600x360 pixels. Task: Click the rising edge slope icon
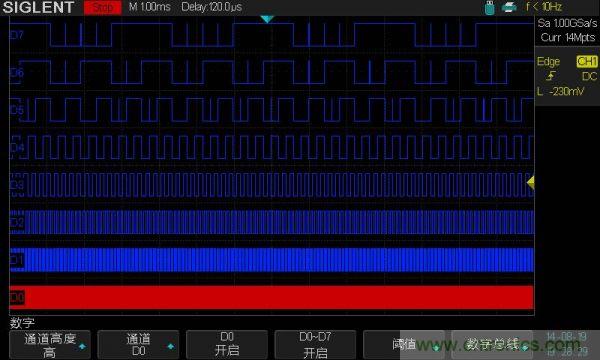click(551, 76)
